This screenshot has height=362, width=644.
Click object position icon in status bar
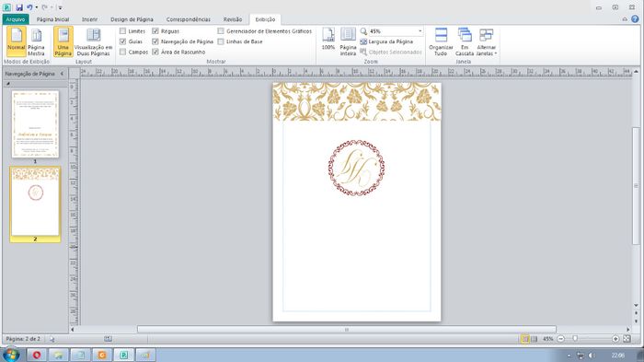52,339
